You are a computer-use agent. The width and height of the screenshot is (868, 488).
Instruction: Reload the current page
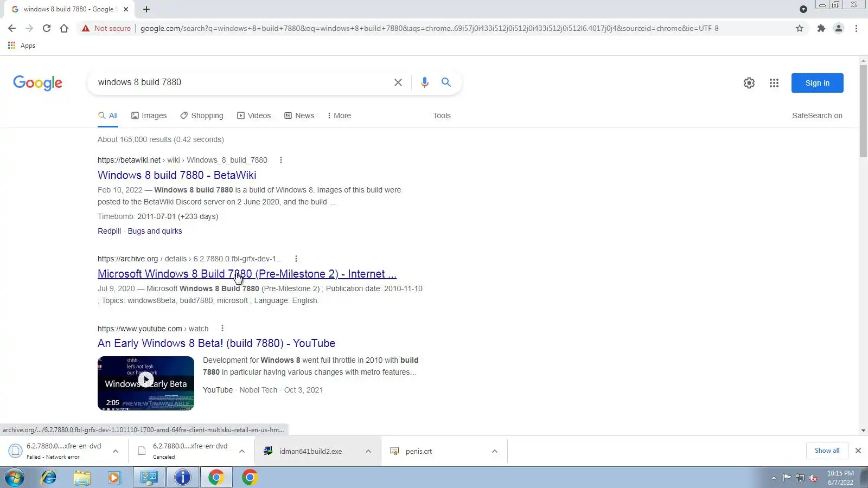[47, 28]
